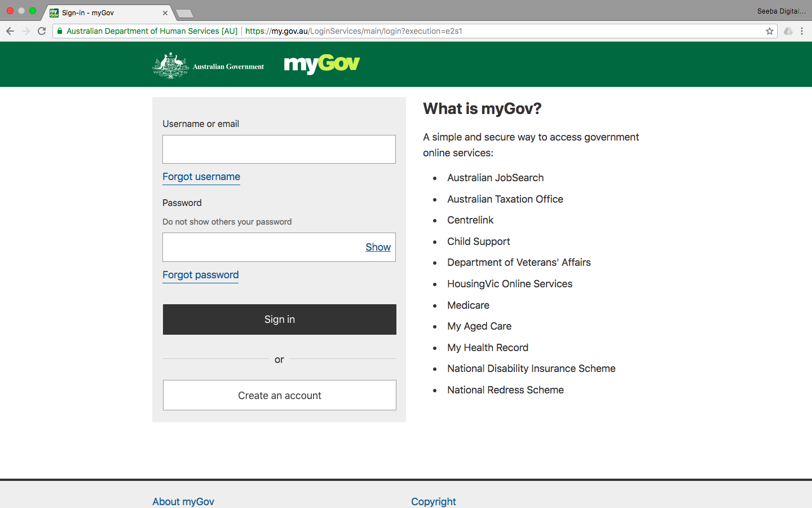Click 'My Aged Care' list item

[479, 326]
